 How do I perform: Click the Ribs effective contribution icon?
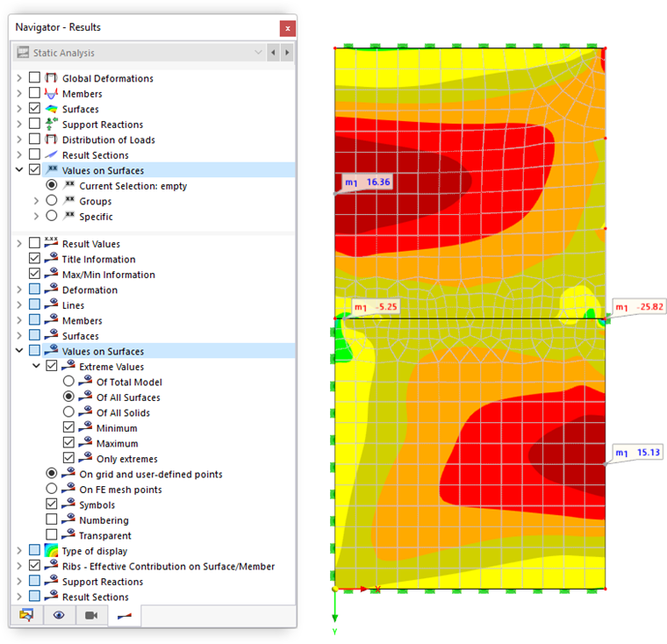tap(51, 565)
